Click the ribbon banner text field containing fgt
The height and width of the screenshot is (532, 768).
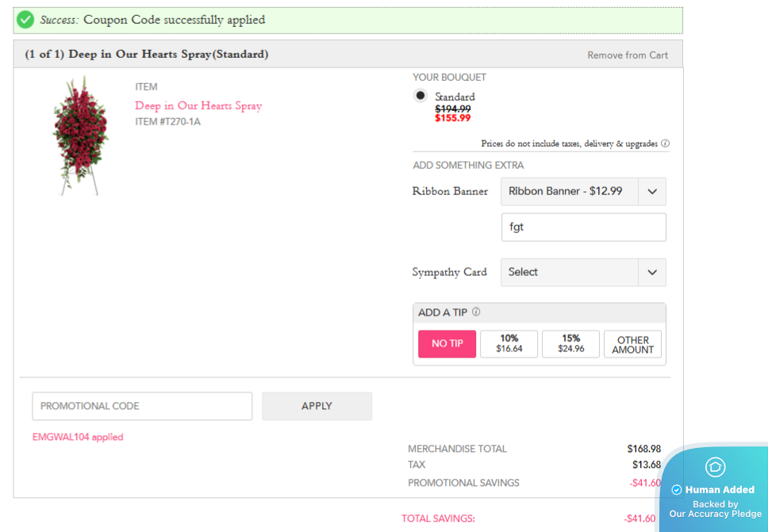pos(583,227)
